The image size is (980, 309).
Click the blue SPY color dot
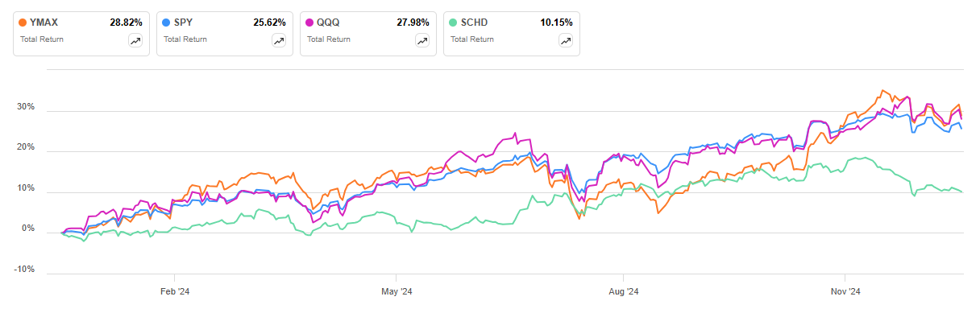coord(165,23)
